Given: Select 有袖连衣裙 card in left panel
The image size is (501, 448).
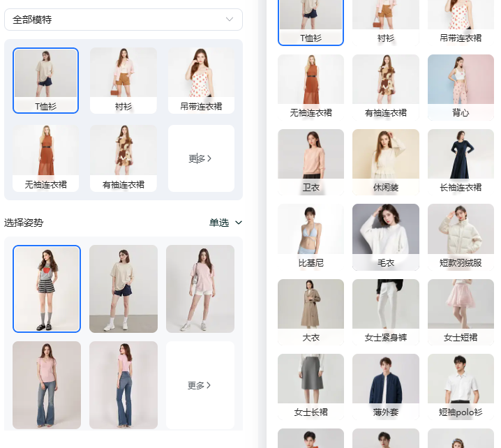Looking at the screenshot, I should 124,158.
